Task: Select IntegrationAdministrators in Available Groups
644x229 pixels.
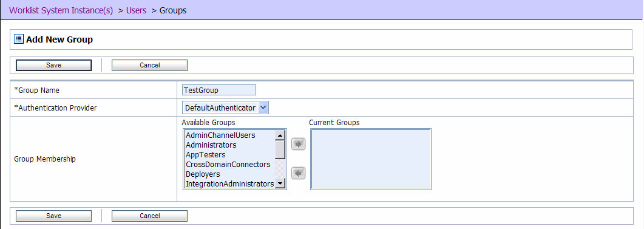Action: 229,184
